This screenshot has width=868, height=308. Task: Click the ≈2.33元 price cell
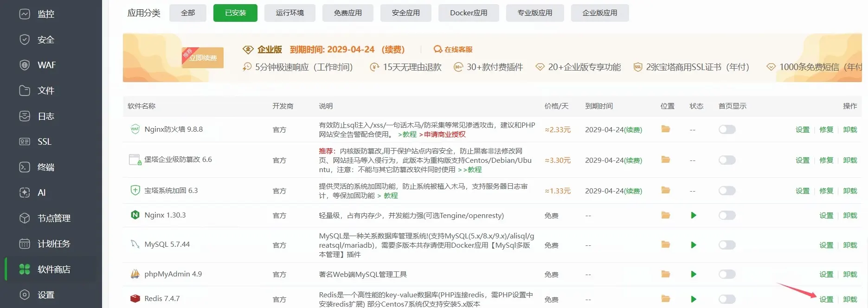558,129
